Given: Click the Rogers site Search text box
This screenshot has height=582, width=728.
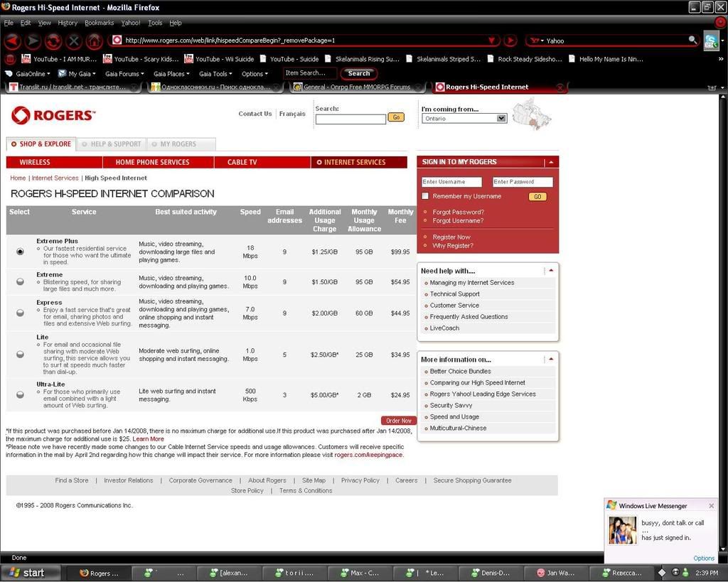Looking at the screenshot, I should (350, 119).
